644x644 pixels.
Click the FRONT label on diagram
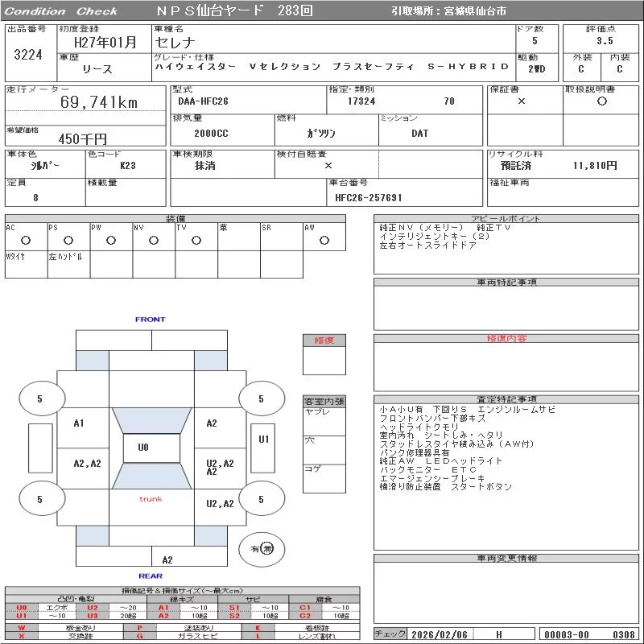[151, 320]
